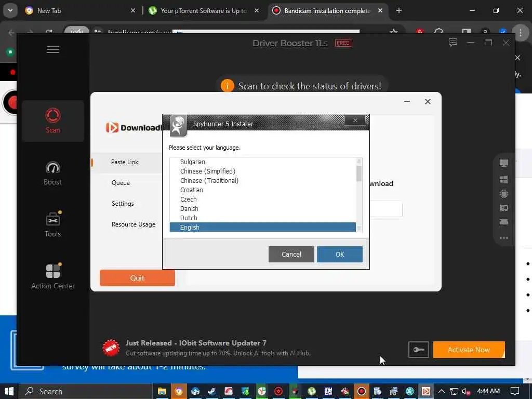Viewport: 532px width, 399px height.
Task: Click OK in the SpyHunter 5 Installer
Action: 340,255
